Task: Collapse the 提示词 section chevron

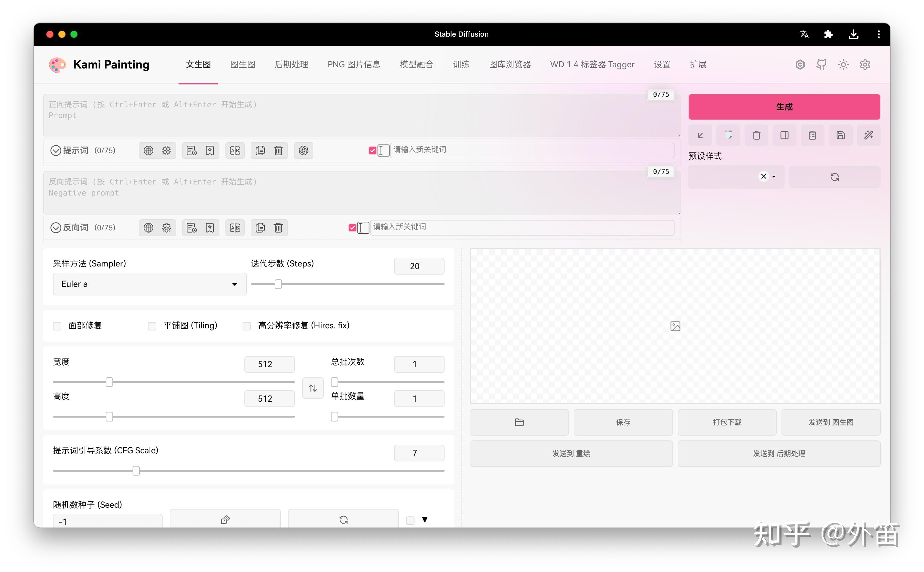Action: point(56,151)
